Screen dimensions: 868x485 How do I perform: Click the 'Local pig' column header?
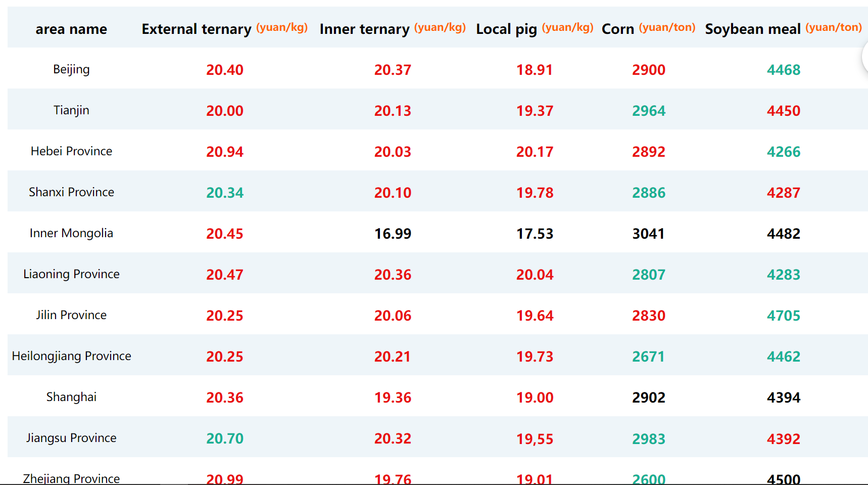[506, 29]
